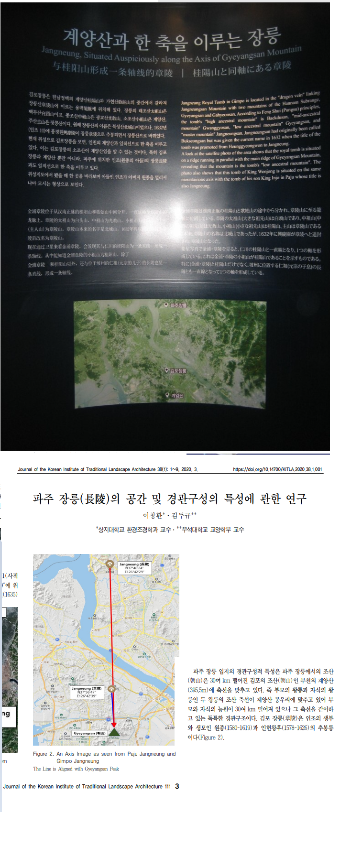Click the Jangneung (章陵) coordinate label box
The height and width of the screenshot is (868, 340).
(87, 692)
